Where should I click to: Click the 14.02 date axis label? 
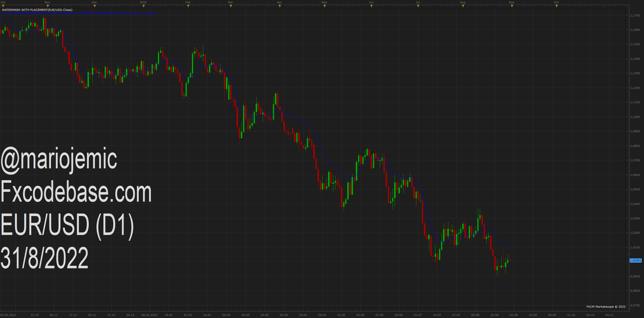tap(207, 315)
